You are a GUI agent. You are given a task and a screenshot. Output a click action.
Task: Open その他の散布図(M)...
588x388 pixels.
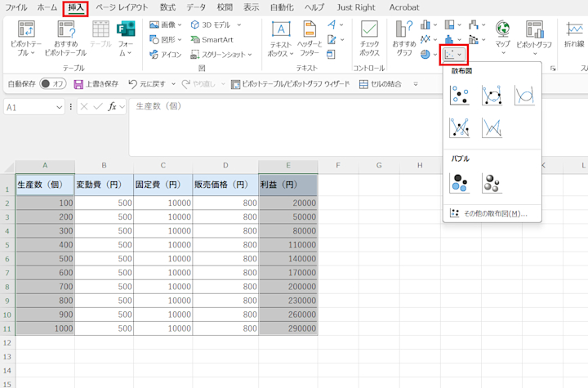[492, 213]
